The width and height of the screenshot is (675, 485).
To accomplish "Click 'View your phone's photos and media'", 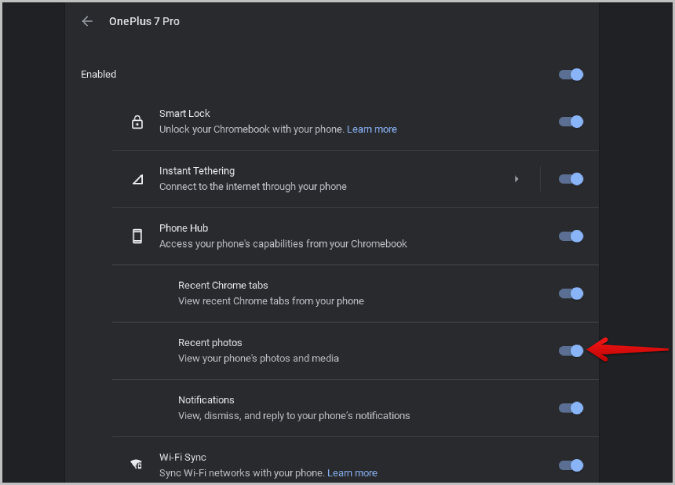I will 258,358.
